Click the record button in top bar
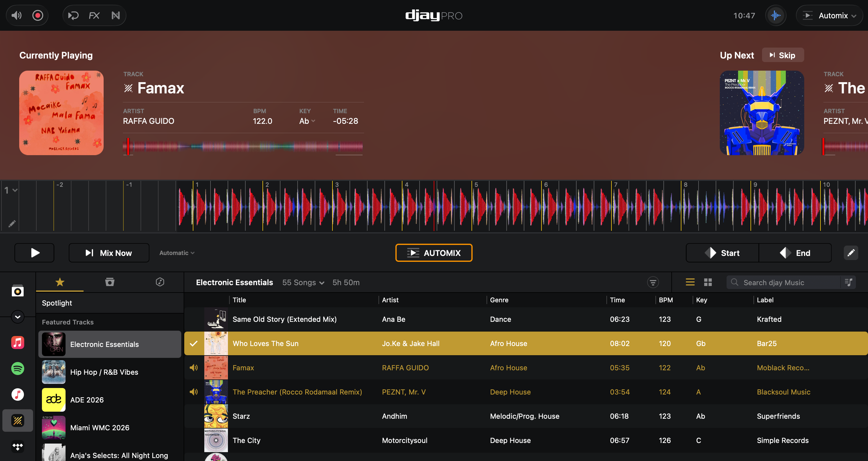The width and height of the screenshot is (868, 461). point(38,15)
